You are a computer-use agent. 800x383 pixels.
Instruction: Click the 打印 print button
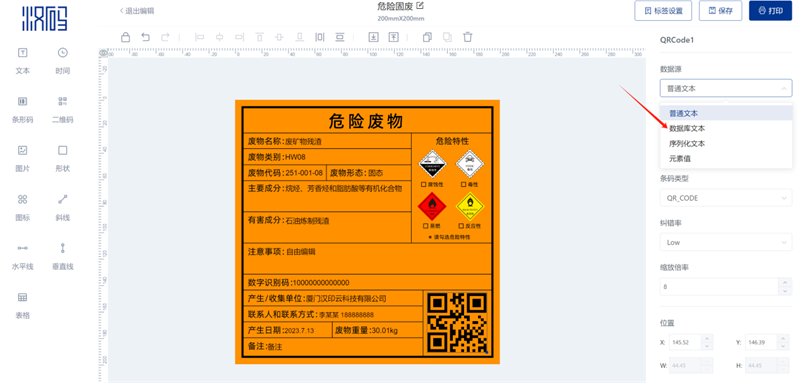pyautogui.click(x=770, y=11)
